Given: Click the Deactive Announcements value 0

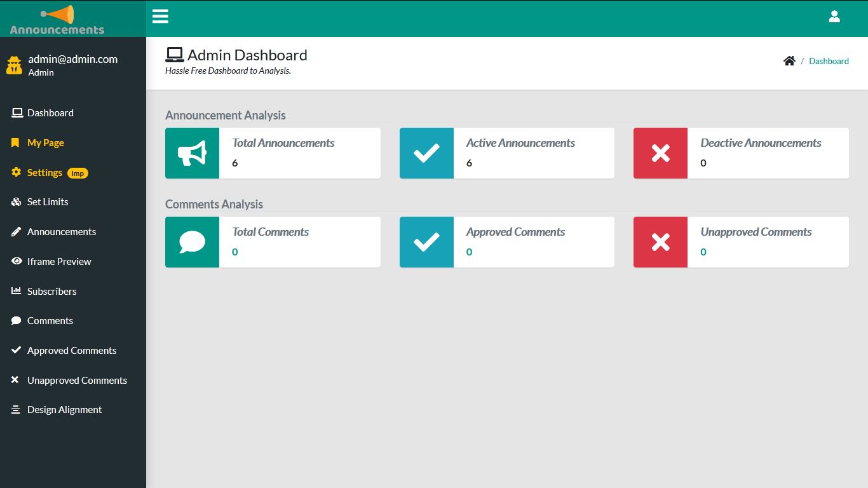Looking at the screenshot, I should point(703,163).
